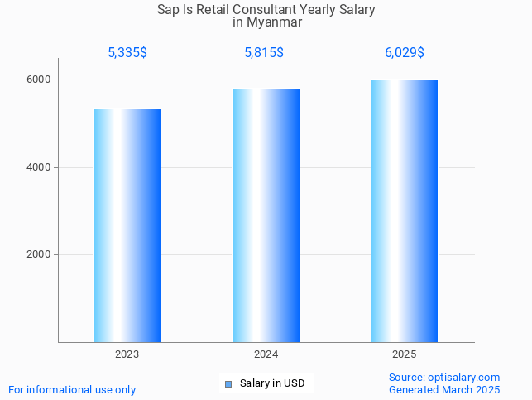Click the 2023 salary bar

[127, 226]
